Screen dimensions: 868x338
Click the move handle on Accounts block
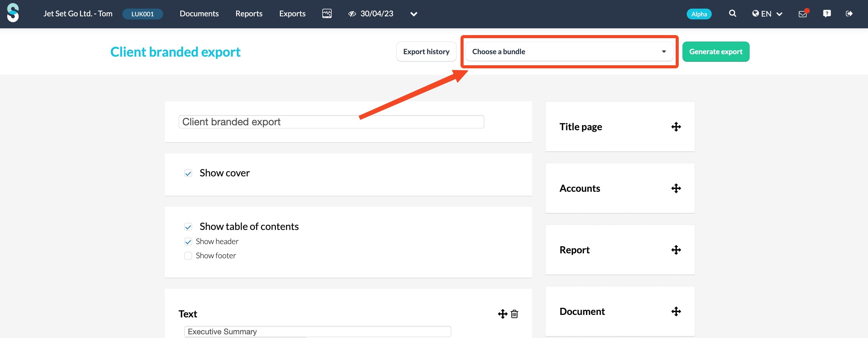pyautogui.click(x=676, y=188)
